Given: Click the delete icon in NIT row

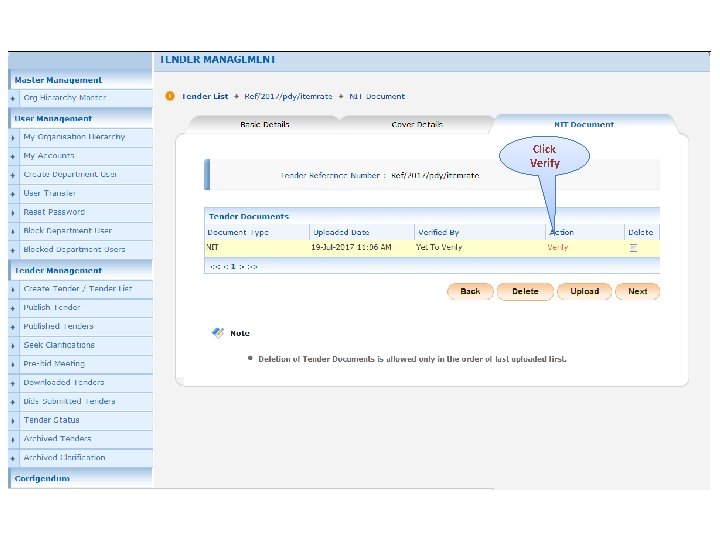Looking at the screenshot, I should click(x=633, y=248).
